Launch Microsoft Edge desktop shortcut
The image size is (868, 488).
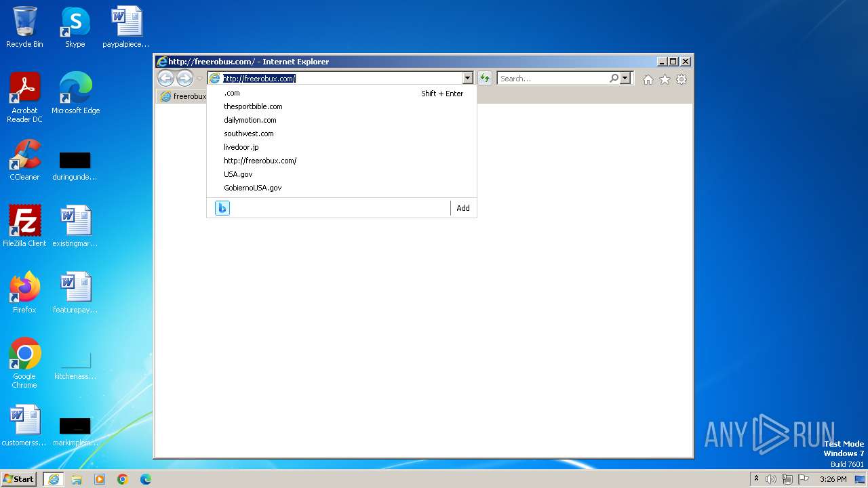(x=75, y=94)
